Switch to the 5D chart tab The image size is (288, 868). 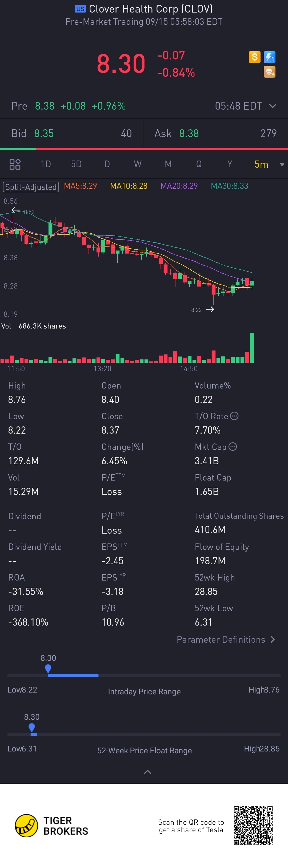tap(77, 164)
